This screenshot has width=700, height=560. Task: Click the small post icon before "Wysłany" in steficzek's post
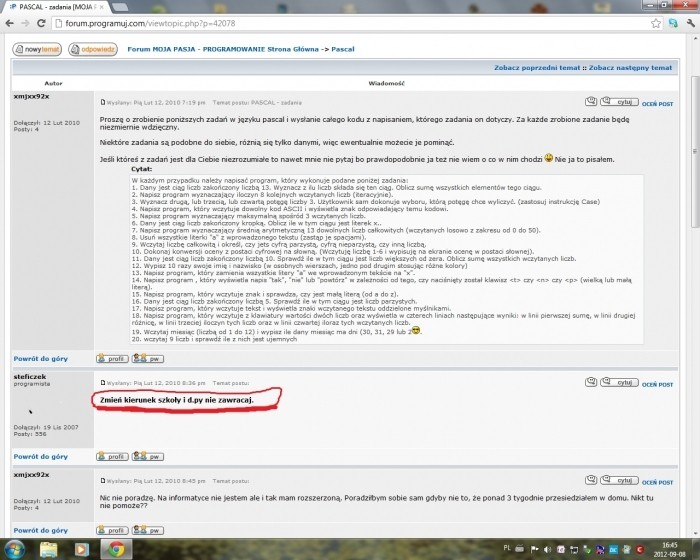103,384
